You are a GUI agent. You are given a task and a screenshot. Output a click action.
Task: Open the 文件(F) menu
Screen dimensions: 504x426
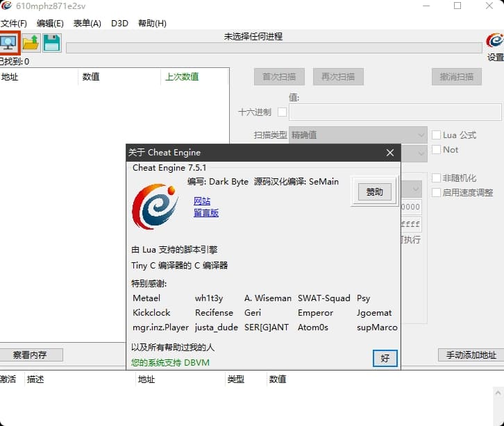point(14,24)
